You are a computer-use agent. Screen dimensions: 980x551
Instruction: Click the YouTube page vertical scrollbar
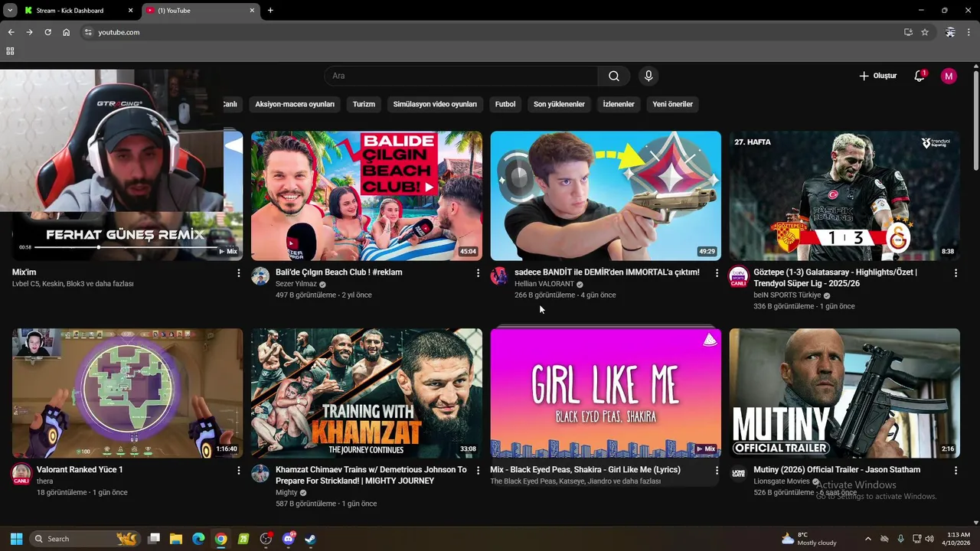975,121
